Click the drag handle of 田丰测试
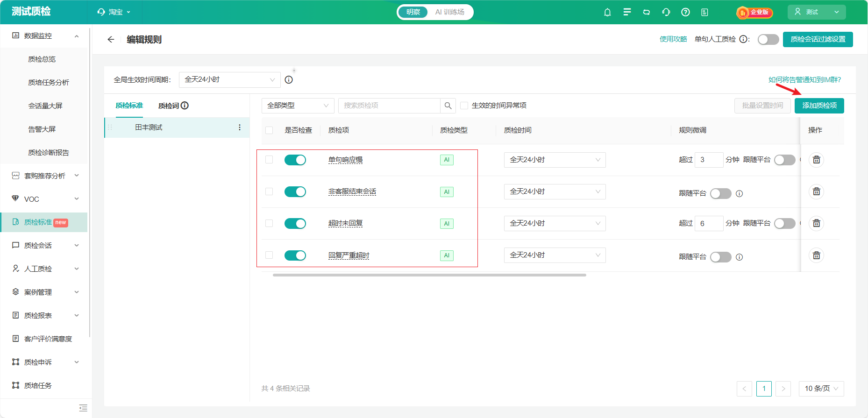 110,128
